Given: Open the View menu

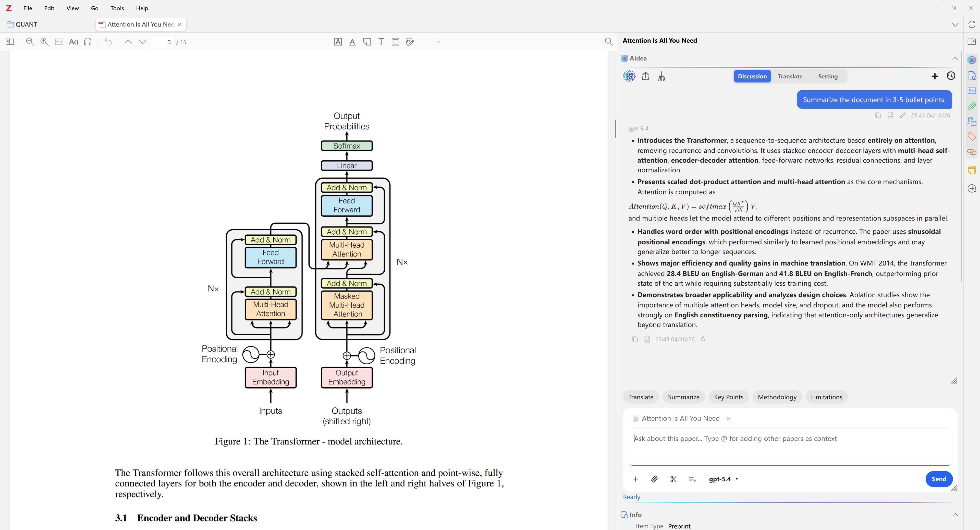Looking at the screenshot, I should [x=73, y=8].
